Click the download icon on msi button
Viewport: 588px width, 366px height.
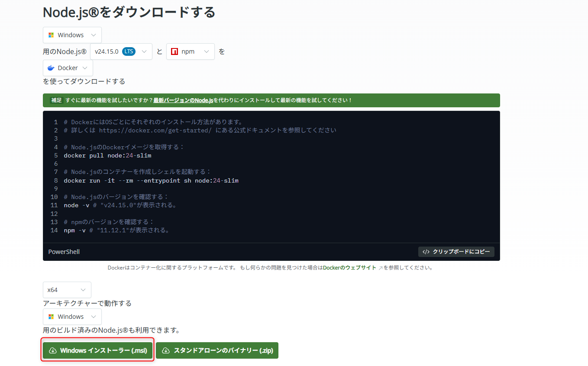point(53,350)
